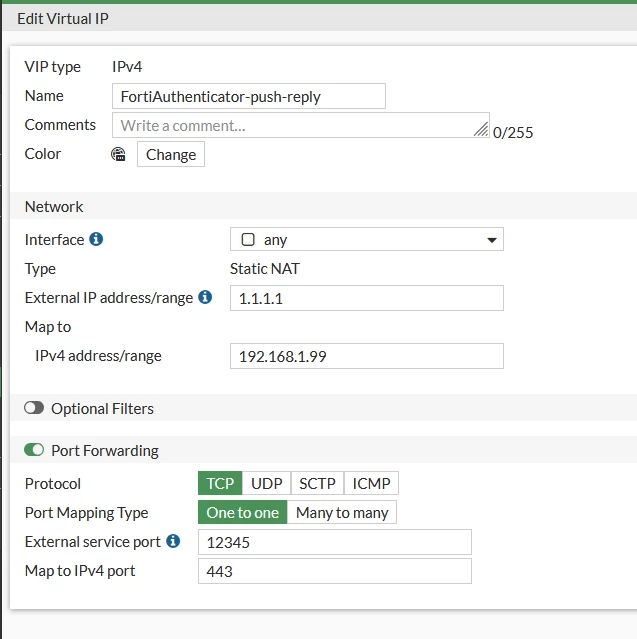Viewport: 637px width, 639px height.
Task: Select ICMP protocol
Action: pyautogui.click(x=371, y=483)
